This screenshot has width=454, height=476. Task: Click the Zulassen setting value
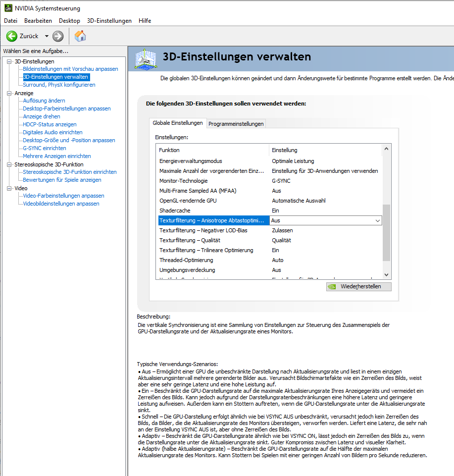(282, 230)
